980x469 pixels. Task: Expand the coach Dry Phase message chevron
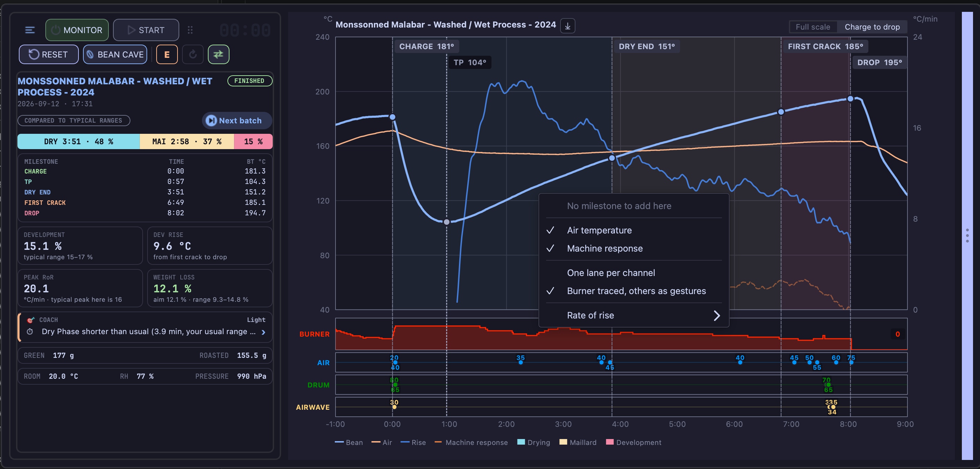[x=263, y=332]
